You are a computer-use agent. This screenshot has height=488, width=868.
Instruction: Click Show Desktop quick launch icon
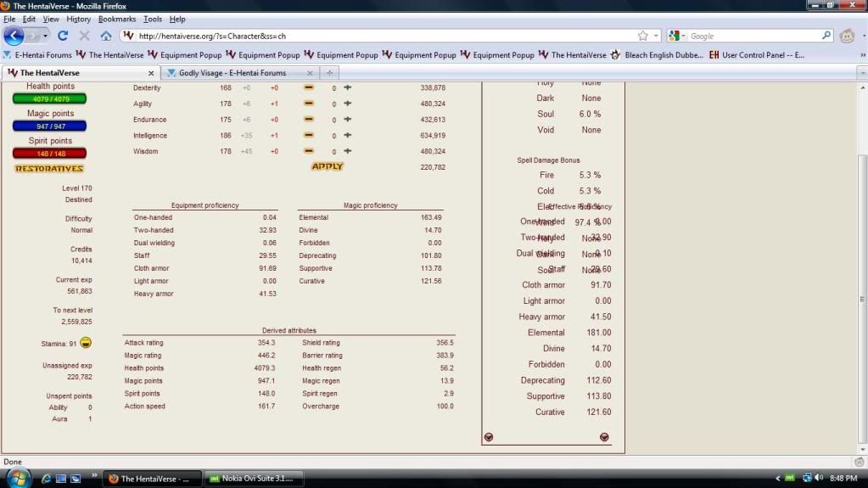point(61,479)
